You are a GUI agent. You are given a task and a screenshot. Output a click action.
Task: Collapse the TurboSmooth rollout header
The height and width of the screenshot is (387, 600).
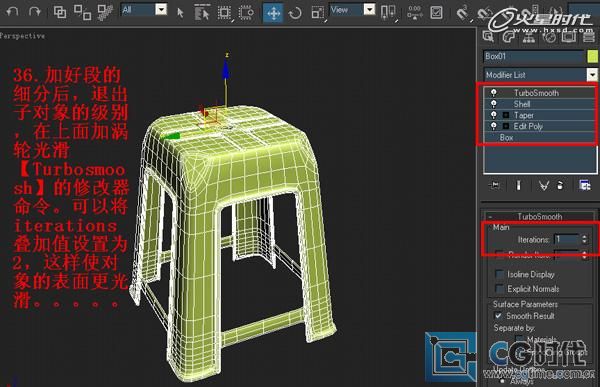pyautogui.click(x=539, y=217)
